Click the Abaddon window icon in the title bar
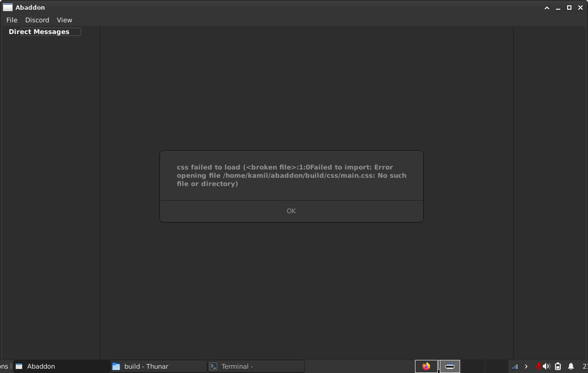Screen dimensions: 588x373 click(7, 7)
